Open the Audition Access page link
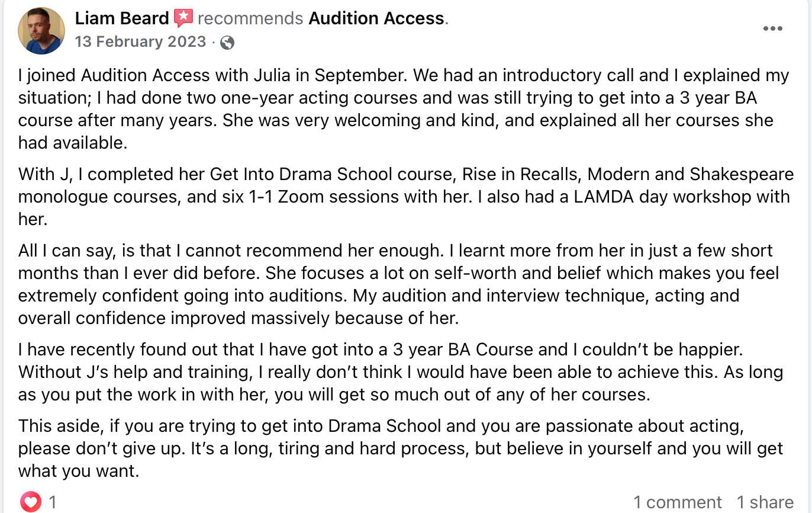812x513 pixels. click(376, 18)
